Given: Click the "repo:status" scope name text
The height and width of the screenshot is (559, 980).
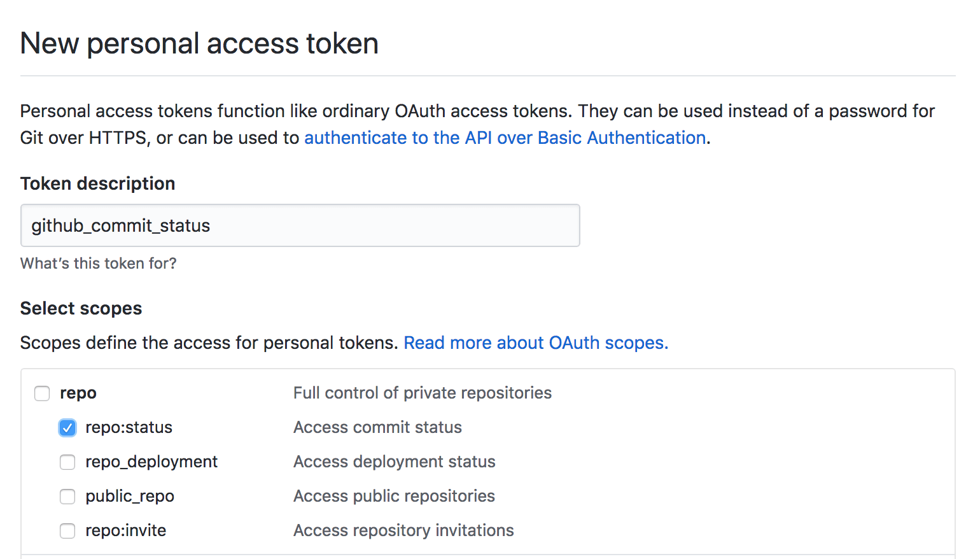Looking at the screenshot, I should pos(129,427).
